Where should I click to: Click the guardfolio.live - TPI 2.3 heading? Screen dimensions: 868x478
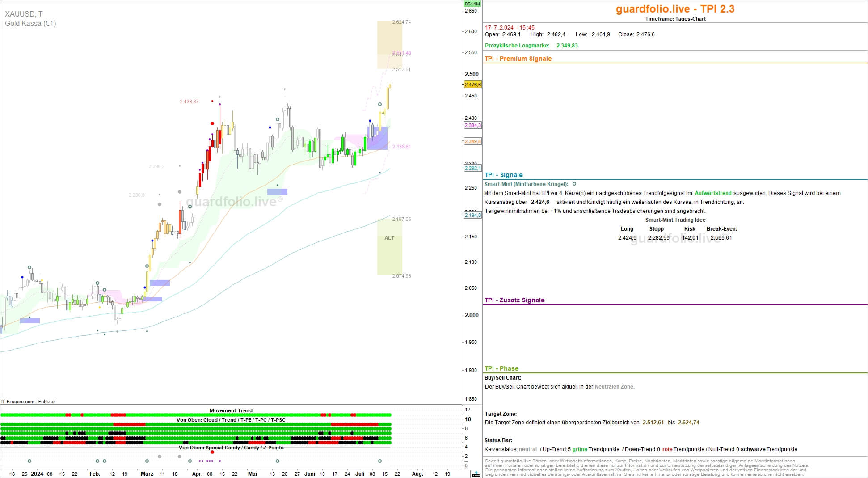click(675, 9)
